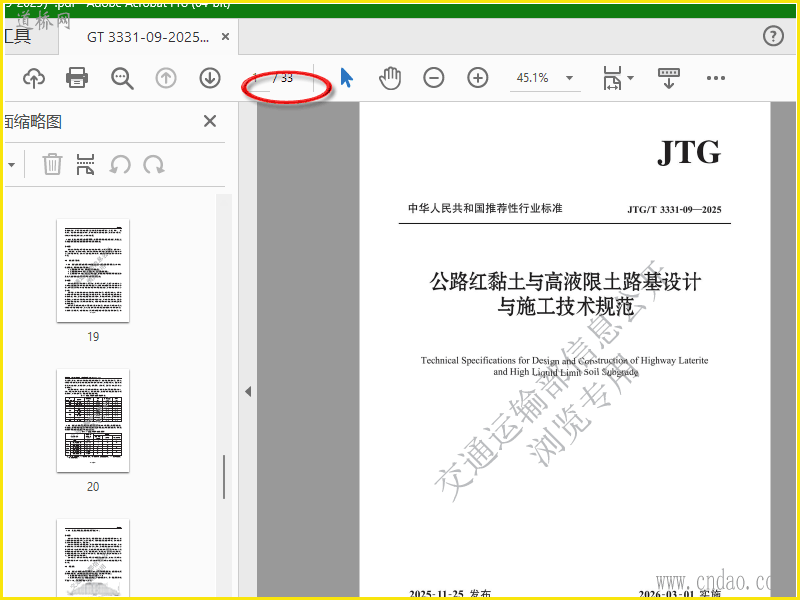Collapse the left navigation pane arrow
Viewport: 800px width, 600px height.
[x=248, y=391]
